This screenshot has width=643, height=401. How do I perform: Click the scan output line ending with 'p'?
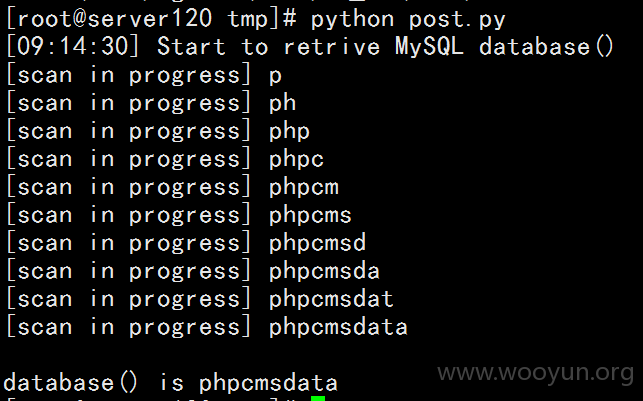[144, 75]
